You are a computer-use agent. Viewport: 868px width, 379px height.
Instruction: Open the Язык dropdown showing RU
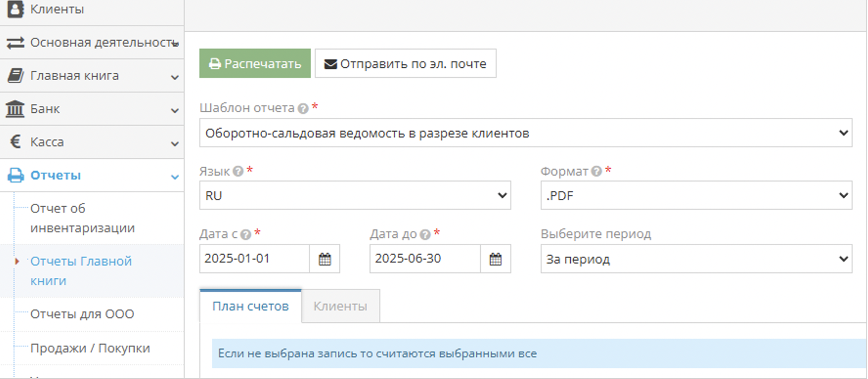point(355,196)
